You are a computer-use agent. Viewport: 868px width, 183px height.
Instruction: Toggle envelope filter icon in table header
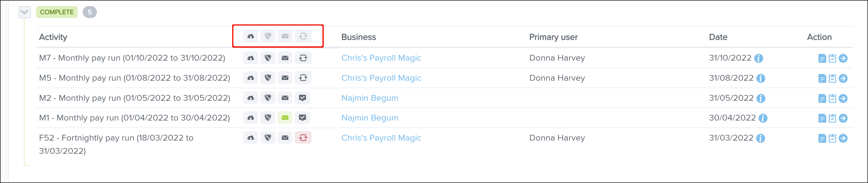(x=285, y=36)
